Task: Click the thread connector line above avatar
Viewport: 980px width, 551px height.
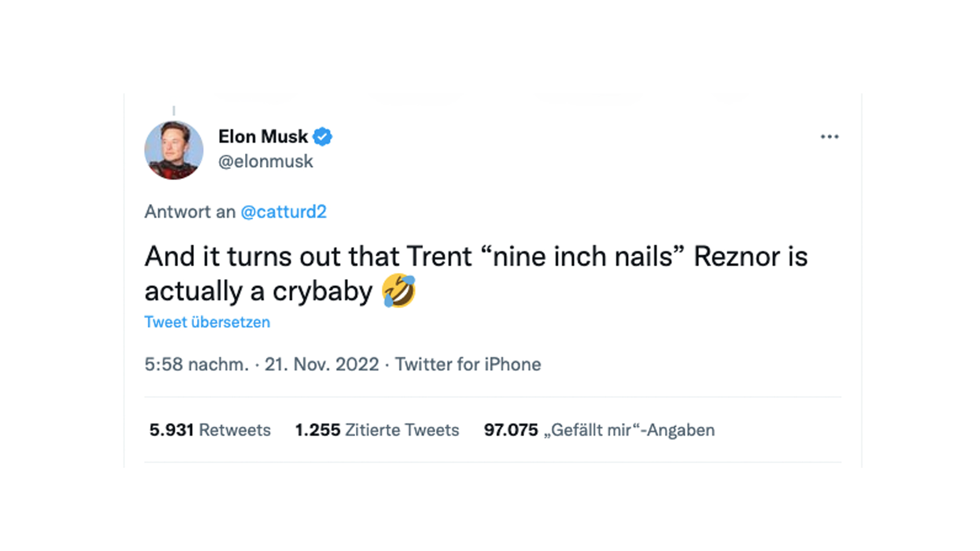Action: (174, 111)
